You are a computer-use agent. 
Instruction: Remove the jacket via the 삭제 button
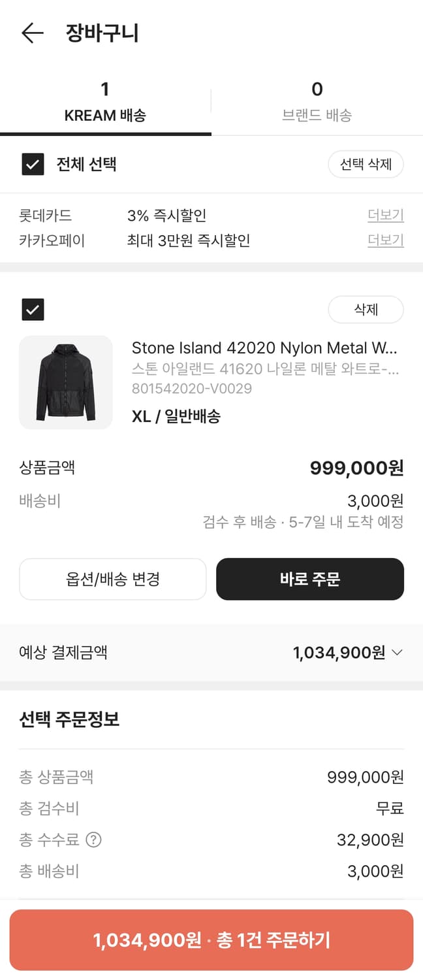click(366, 310)
